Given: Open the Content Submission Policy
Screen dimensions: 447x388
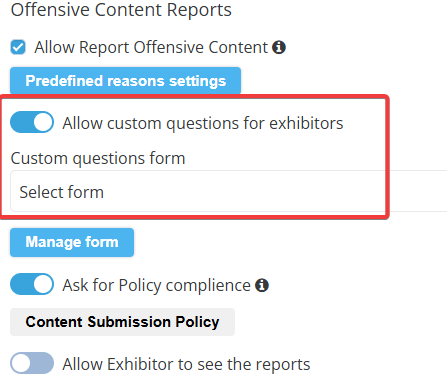Looking at the screenshot, I should click(122, 322).
